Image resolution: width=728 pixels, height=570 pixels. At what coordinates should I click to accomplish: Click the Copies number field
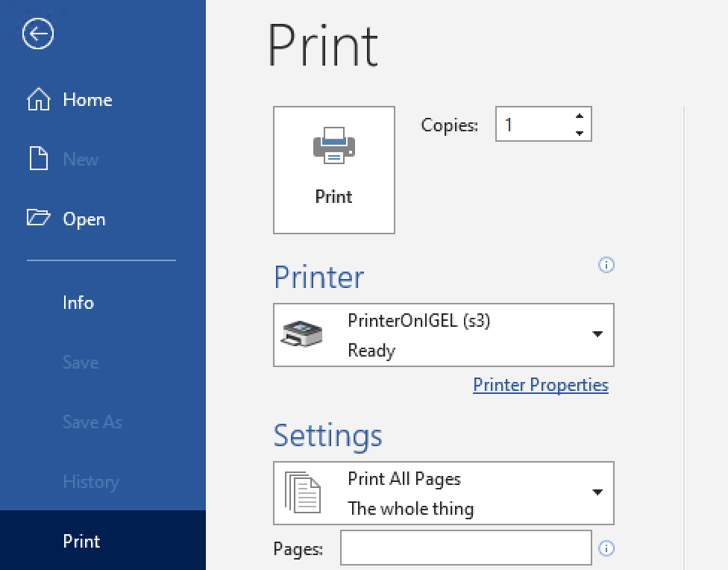pos(533,125)
